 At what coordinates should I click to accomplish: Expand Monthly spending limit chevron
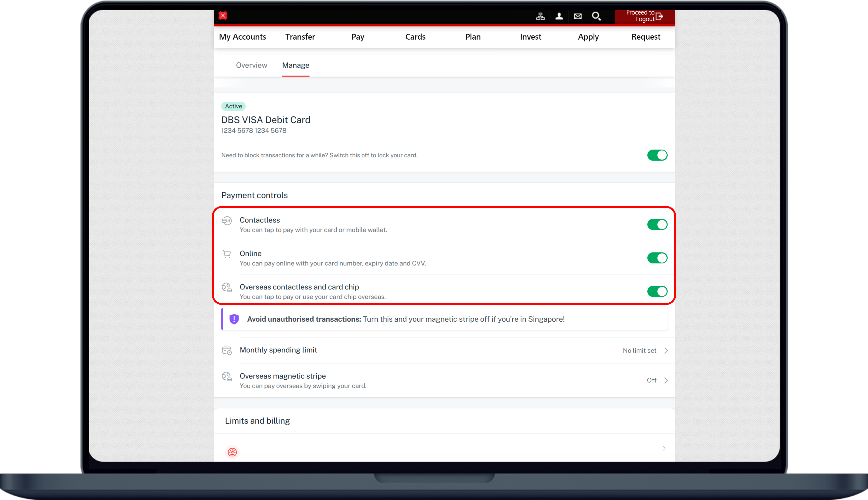pos(666,351)
